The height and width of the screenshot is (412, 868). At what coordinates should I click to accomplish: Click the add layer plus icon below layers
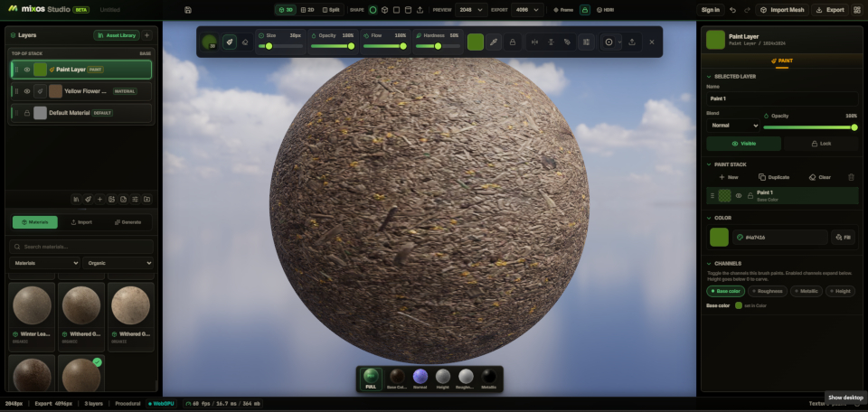[99, 199]
